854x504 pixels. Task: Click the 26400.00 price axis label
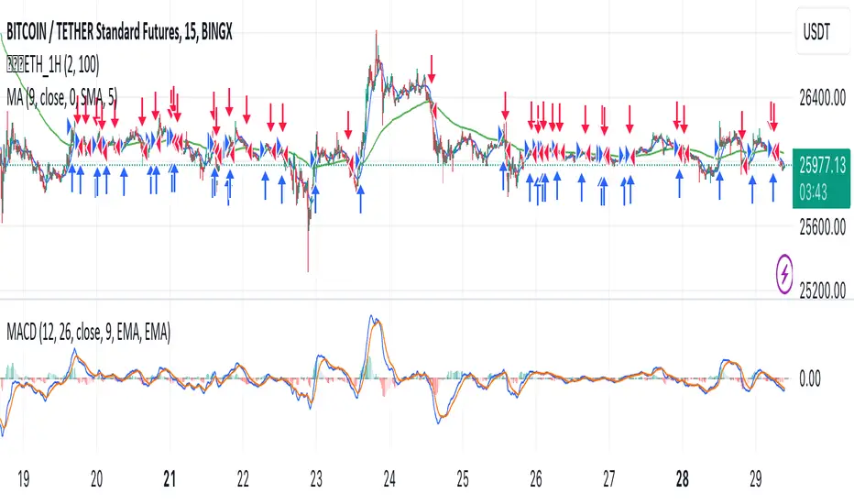pyautogui.click(x=823, y=99)
